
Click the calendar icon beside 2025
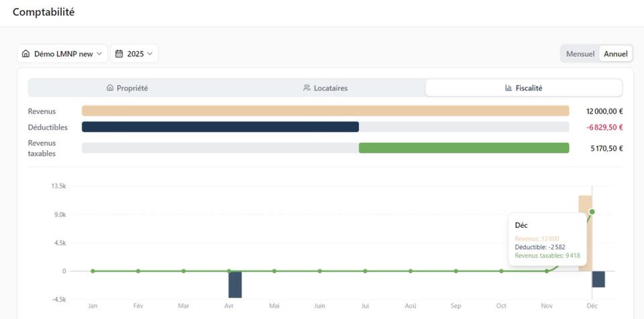pyautogui.click(x=119, y=54)
